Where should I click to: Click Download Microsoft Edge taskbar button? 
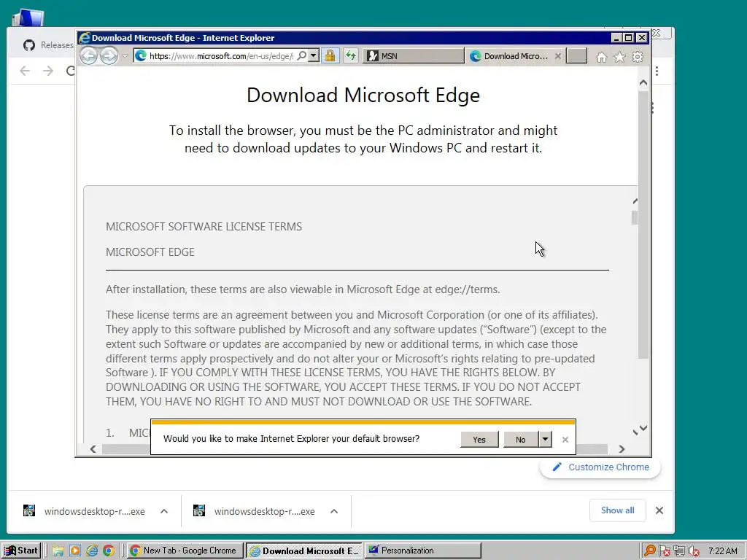(305, 551)
